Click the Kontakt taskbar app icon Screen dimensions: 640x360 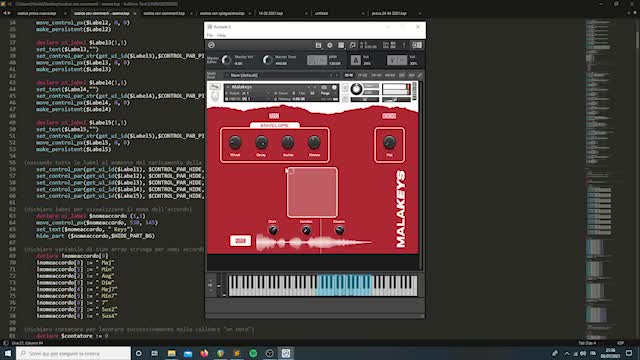286,353
